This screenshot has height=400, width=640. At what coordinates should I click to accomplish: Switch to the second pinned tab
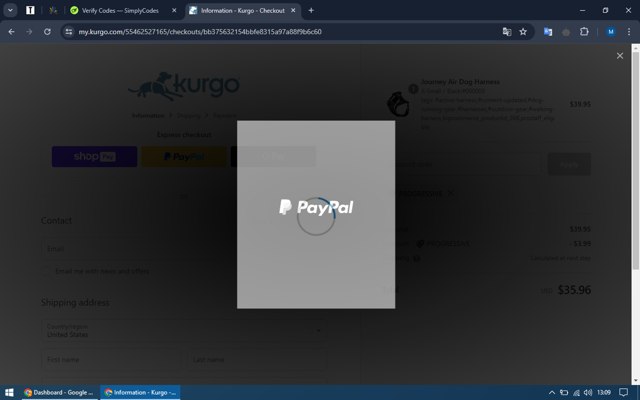coord(53,11)
